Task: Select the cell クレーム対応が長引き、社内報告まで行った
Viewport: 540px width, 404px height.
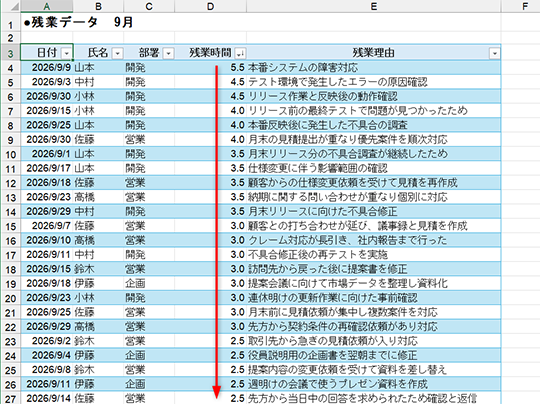Action: 374,240
